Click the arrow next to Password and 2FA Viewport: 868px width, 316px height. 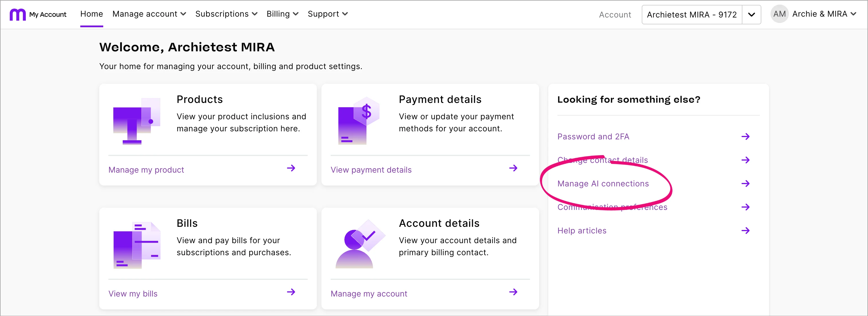coord(745,136)
